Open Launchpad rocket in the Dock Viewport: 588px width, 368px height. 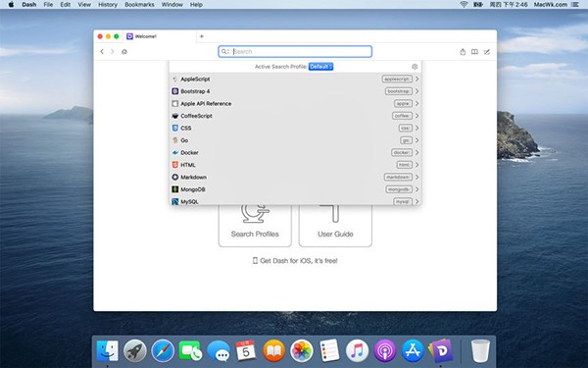click(135, 350)
